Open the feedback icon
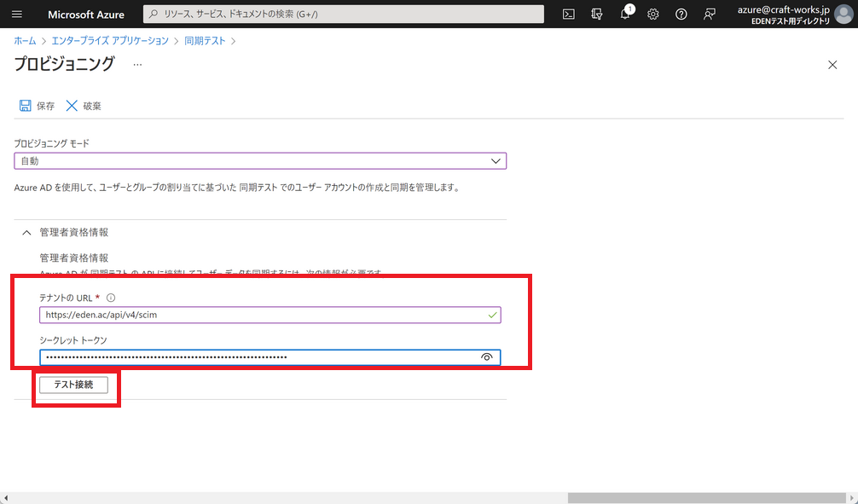 (x=709, y=14)
